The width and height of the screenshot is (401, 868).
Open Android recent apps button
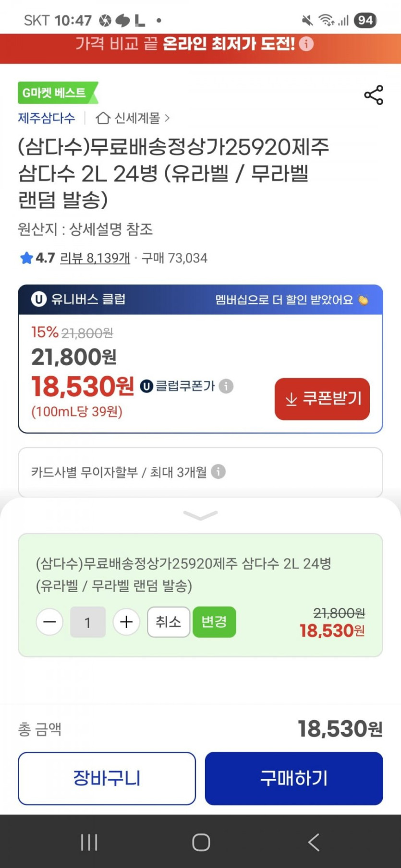click(89, 842)
